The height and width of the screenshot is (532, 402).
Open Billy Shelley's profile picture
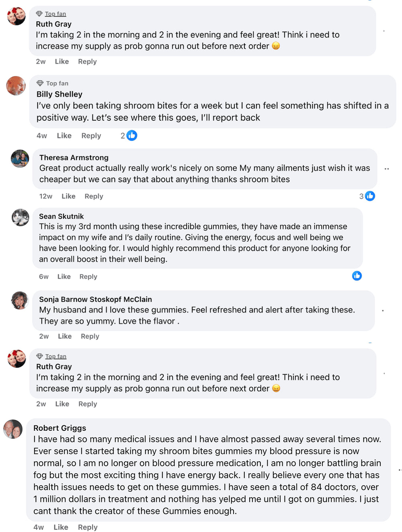coord(16,86)
